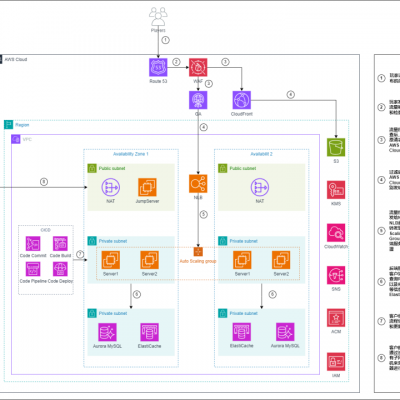This screenshot has width=400, height=400.
Task: Click the IAM identity icon
Action: click(x=336, y=362)
